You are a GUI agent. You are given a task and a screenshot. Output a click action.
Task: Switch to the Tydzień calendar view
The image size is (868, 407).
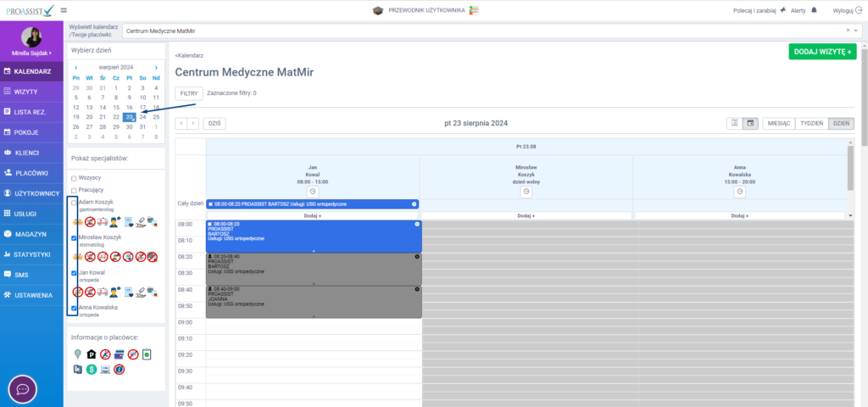[811, 123]
